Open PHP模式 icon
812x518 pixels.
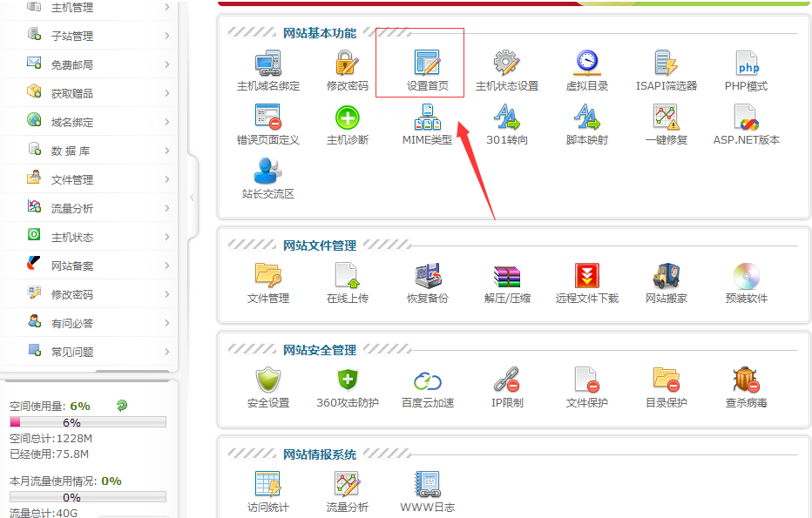click(x=747, y=64)
